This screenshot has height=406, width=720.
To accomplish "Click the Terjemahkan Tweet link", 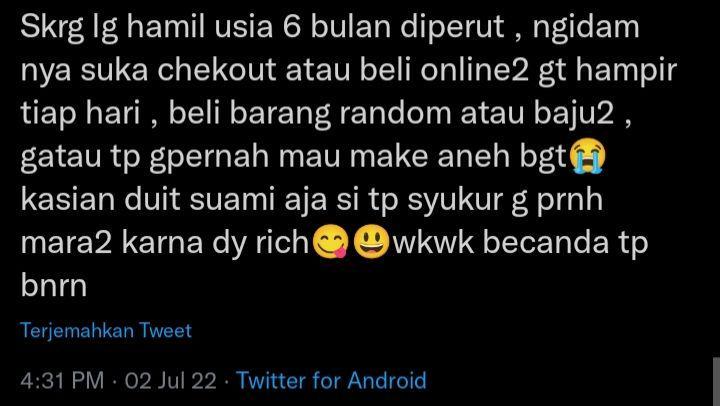I will 106,331.
